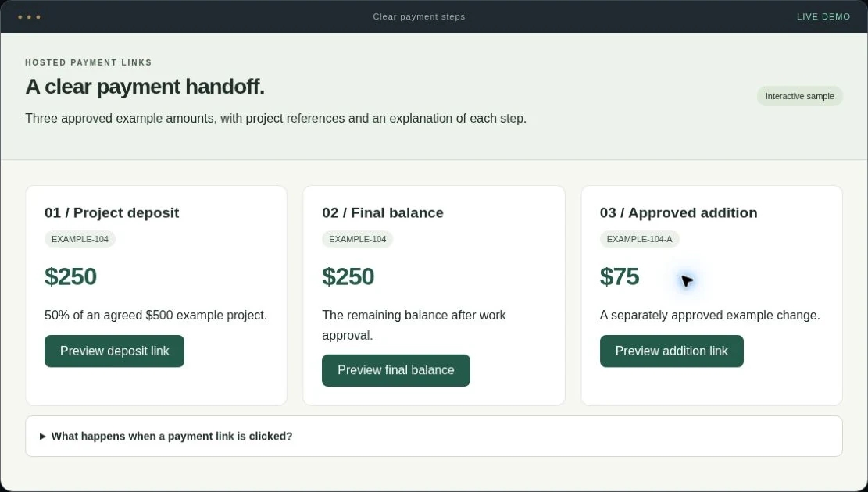Image resolution: width=868 pixels, height=492 pixels.
Task: Click the Preview final balance button
Action: (396, 370)
